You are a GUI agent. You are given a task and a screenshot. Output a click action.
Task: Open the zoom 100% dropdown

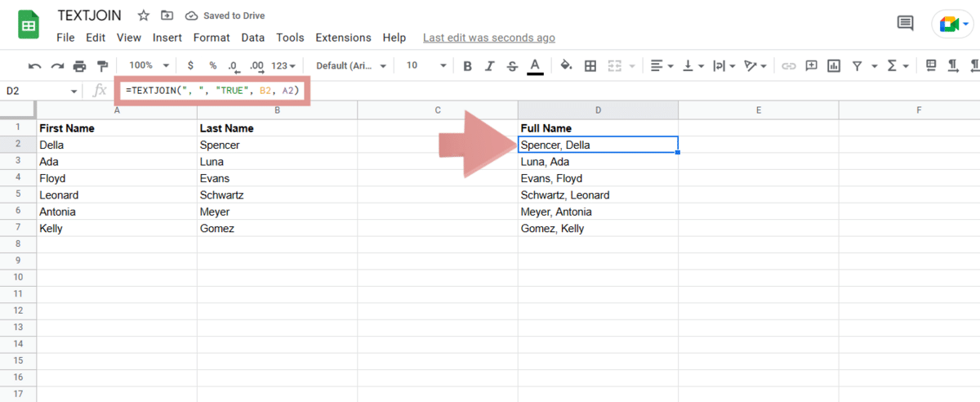point(149,65)
